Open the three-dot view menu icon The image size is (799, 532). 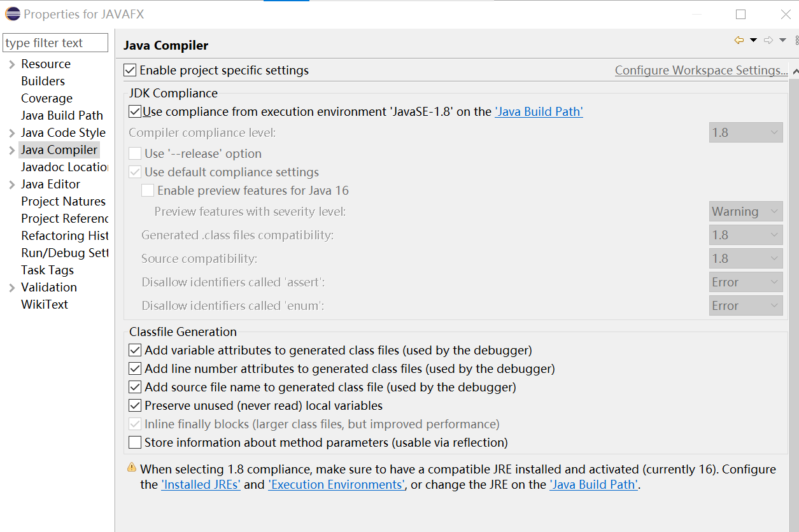tap(796, 40)
